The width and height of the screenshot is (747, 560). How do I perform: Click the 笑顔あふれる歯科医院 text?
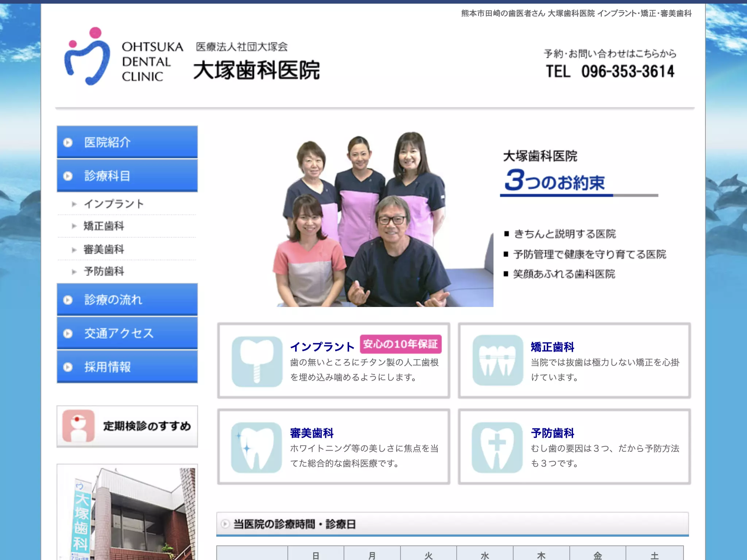564,274
